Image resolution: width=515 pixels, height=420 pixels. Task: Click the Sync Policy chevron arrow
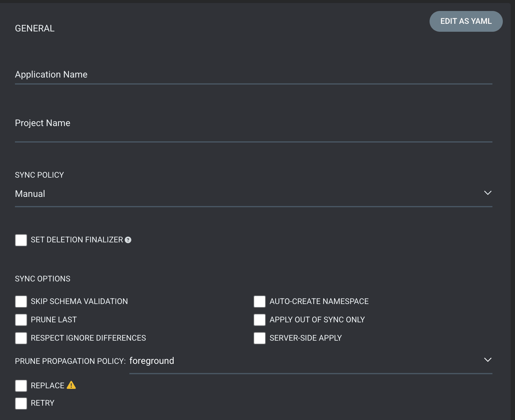[488, 193]
